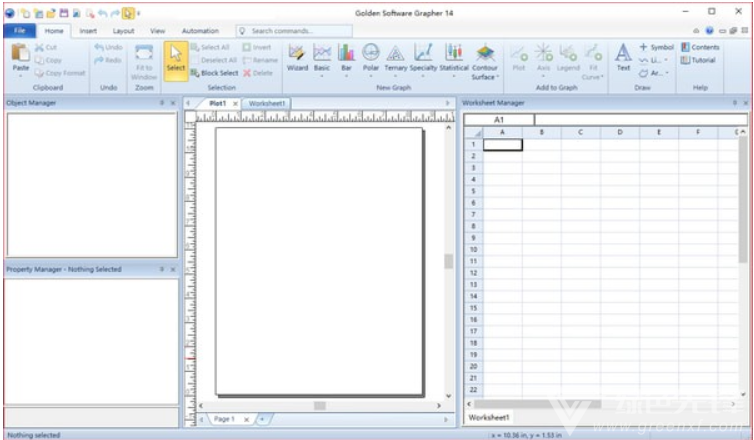Open quick access toolbar customize arrow

coord(138,13)
